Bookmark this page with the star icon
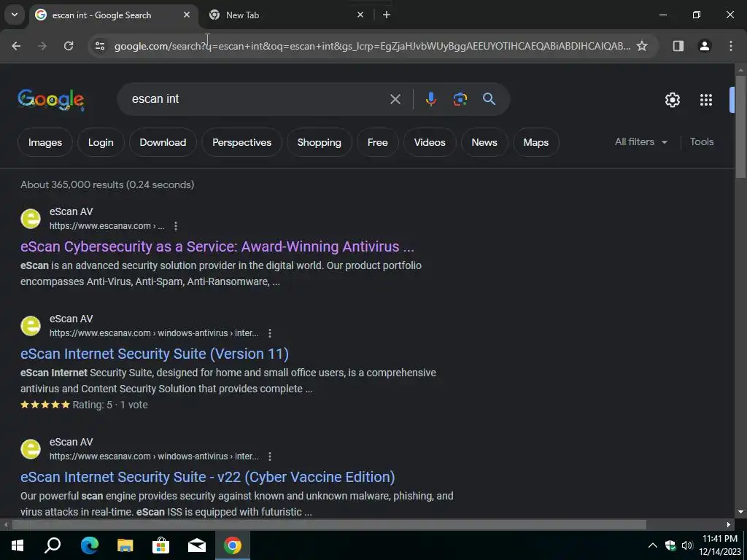The height and width of the screenshot is (560, 747). pos(642,46)
